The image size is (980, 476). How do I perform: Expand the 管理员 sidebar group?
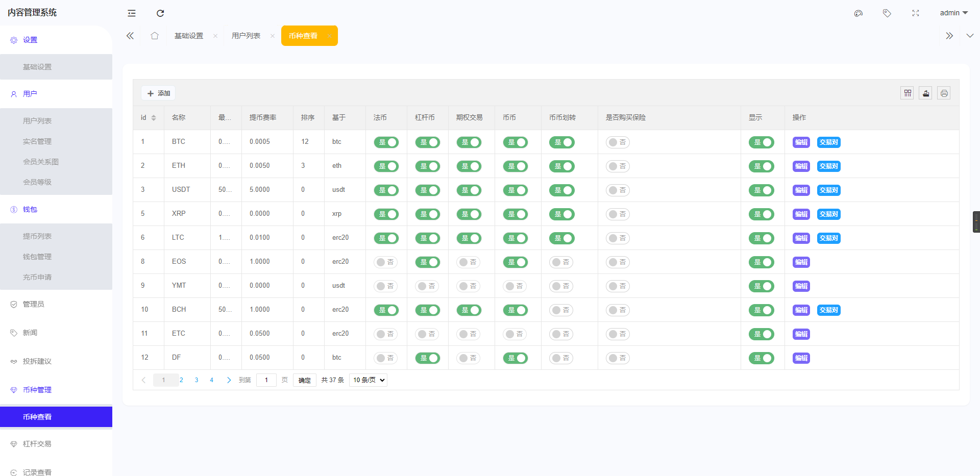click(56, 304)
